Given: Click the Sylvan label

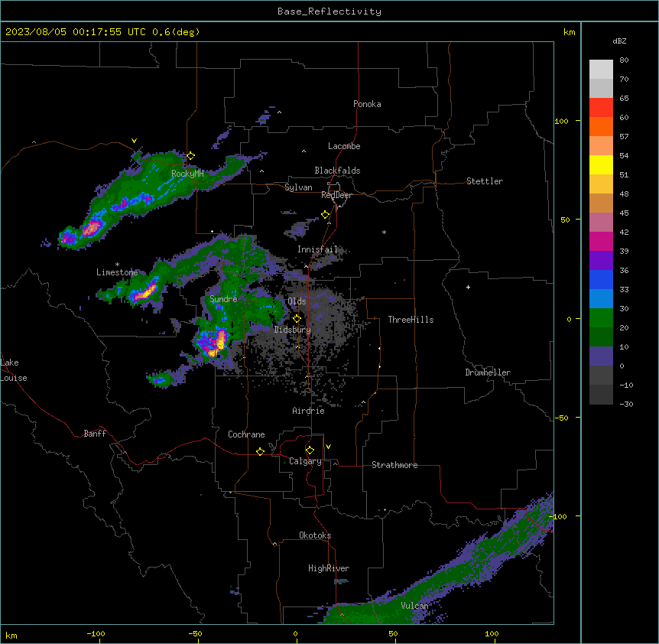Looking at the screenshot, I should click(x=298, y=187).
